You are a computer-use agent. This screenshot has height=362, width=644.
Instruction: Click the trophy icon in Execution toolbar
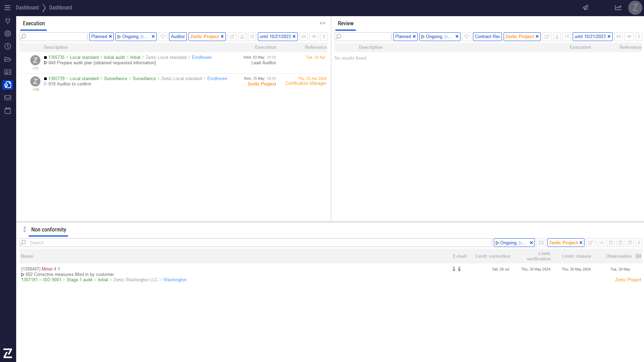[x=163, y=37]
